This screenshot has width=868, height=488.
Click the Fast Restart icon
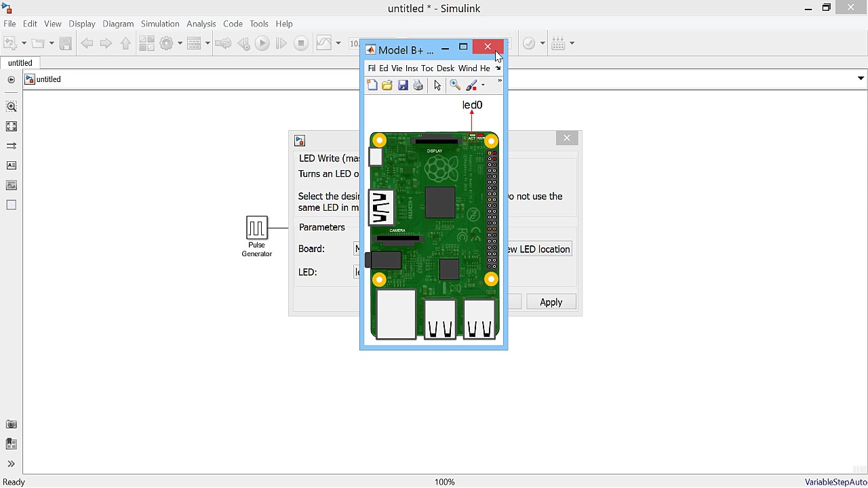223,43
